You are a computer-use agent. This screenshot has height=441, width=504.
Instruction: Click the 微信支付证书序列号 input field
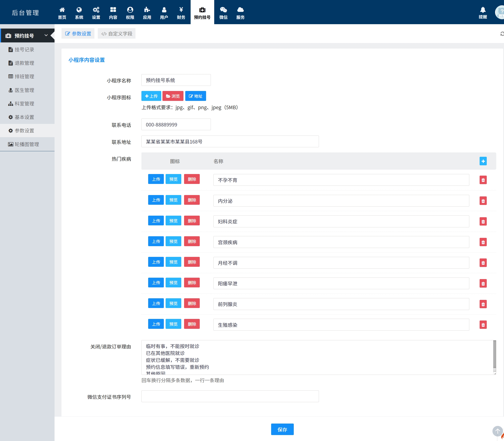pos(230,396)
